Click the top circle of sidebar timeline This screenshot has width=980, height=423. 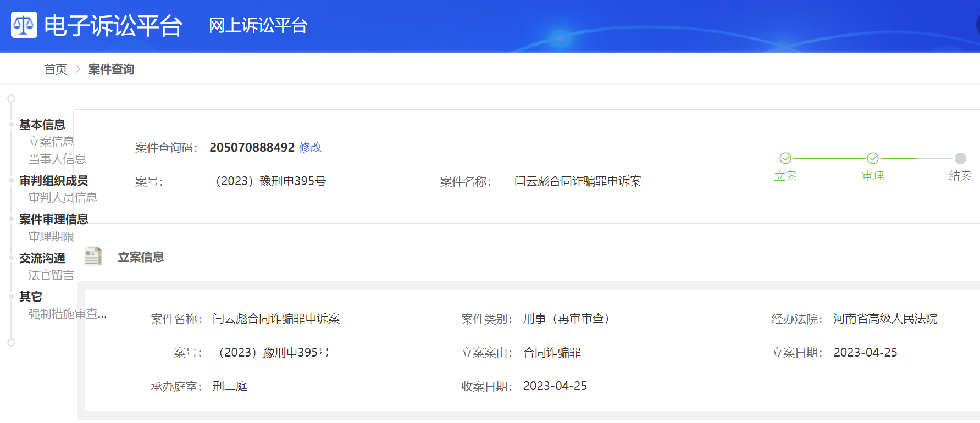click(11, 99)
